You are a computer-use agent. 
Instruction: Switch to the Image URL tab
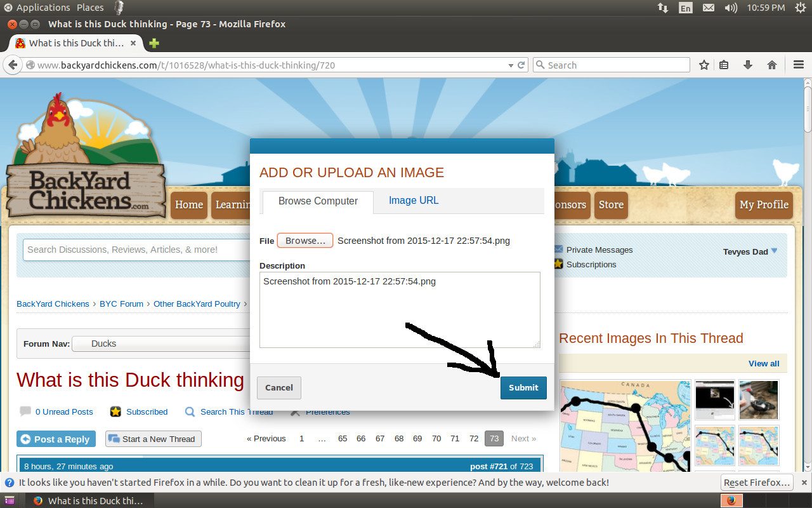point(413,201)
